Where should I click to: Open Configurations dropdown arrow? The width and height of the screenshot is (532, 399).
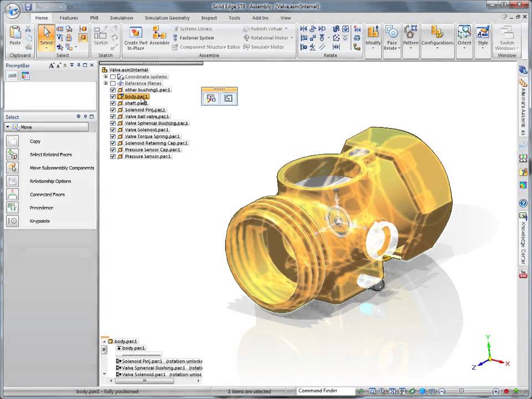tap(437, 48)
